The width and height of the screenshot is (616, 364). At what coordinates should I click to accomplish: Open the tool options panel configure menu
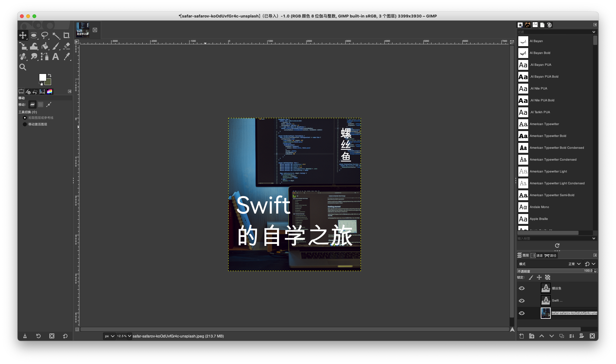click(x=70, y=91)
